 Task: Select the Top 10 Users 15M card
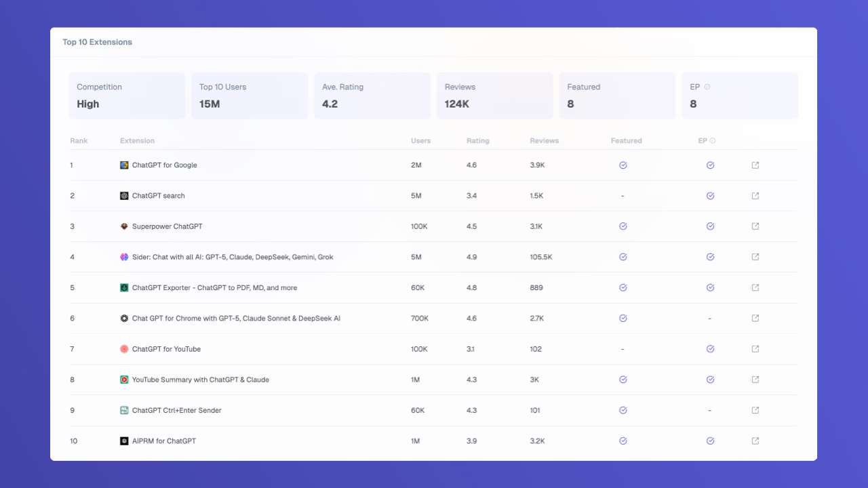click(250, 96)
